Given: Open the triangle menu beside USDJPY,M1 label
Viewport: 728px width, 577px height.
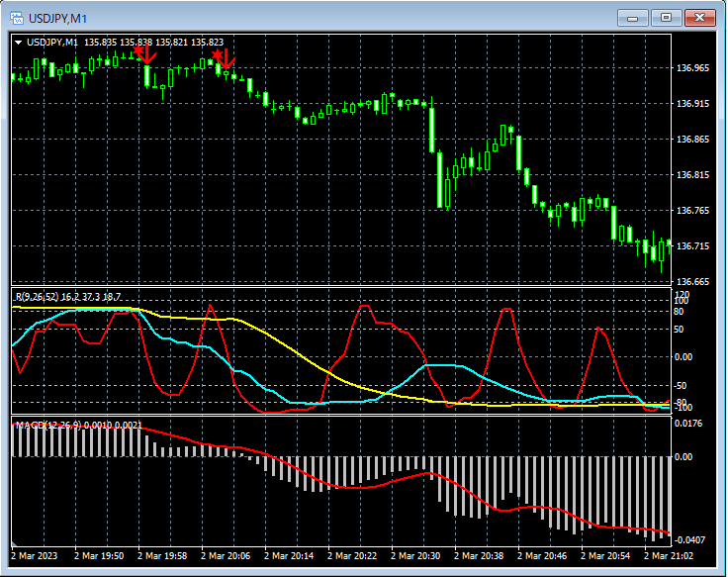Looking at the screenshot, I should [18, 42].
